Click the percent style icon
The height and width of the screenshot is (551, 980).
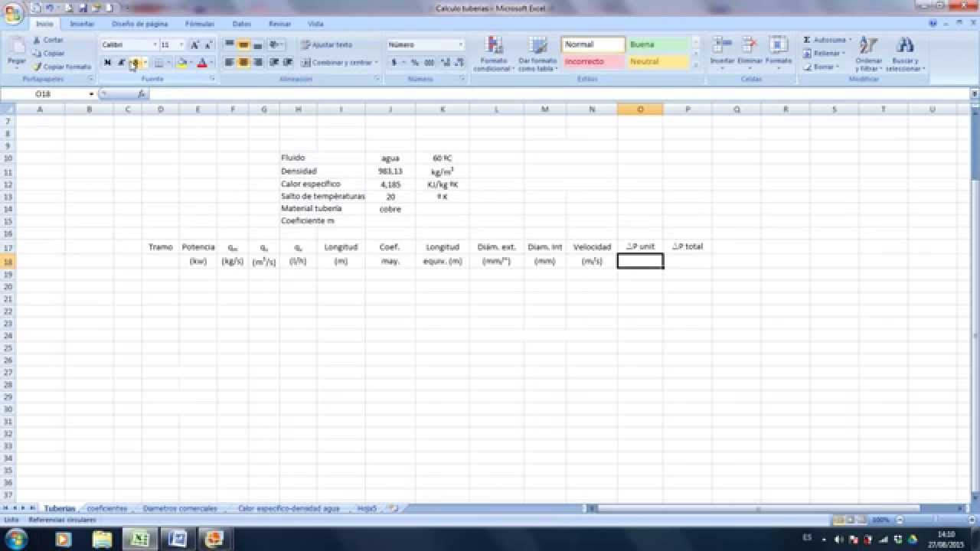click(415, 63)
